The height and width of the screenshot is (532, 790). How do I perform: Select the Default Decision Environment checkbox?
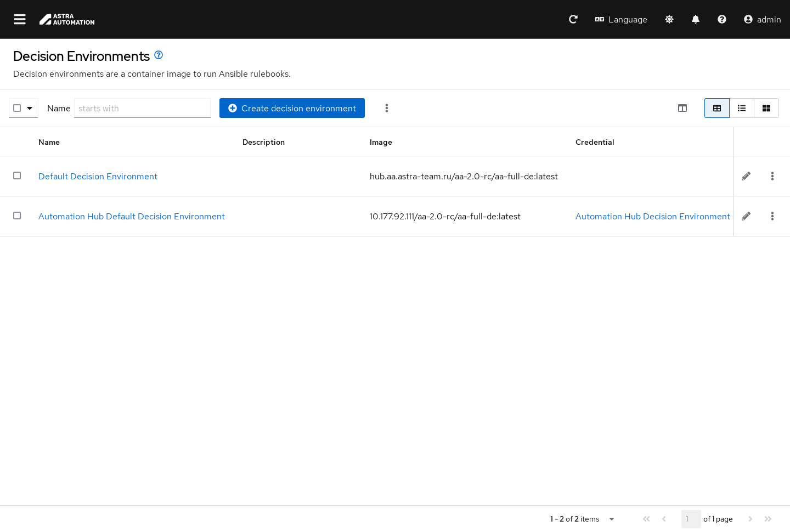(x=17, y=176)
